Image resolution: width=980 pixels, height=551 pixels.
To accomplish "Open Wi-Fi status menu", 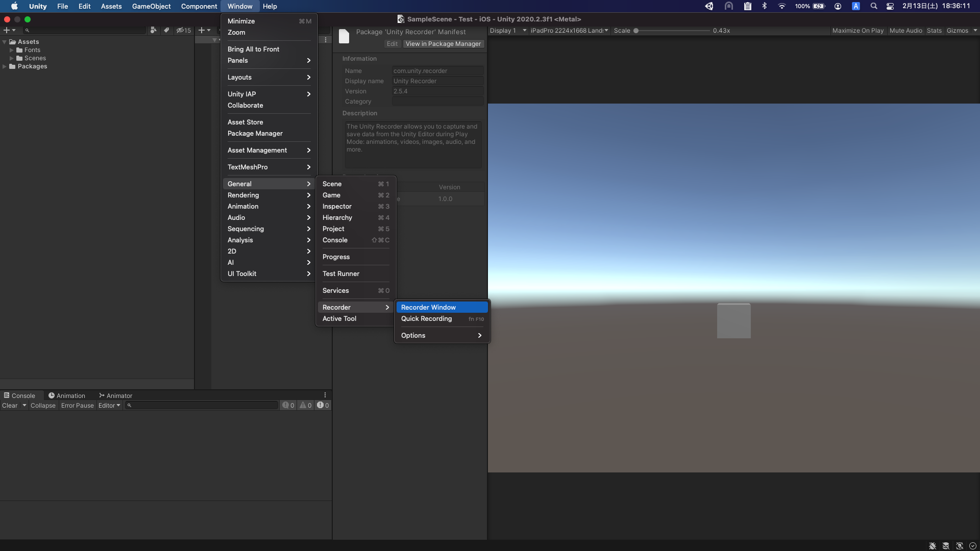I will (x=781, y=6).
